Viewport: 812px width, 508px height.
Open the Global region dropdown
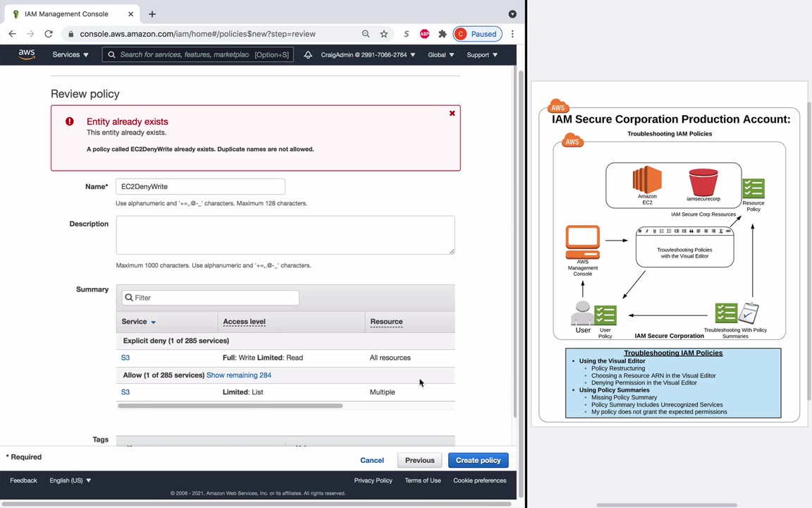pos(441,54)
